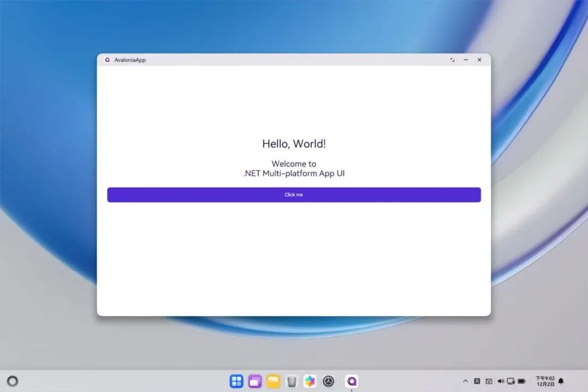
Task: Expand the system tray hidden icons arrow
Action: click(465, 381)
